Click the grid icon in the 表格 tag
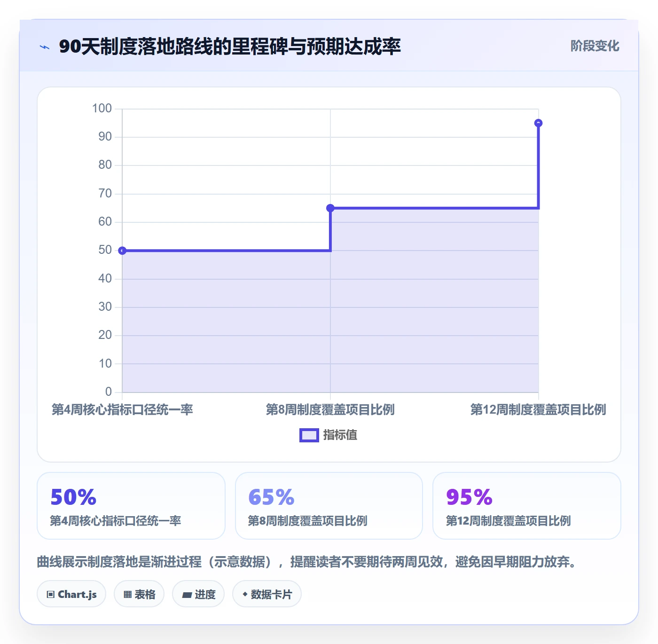This screenshot has height=644, width=658. pos(127,595)
